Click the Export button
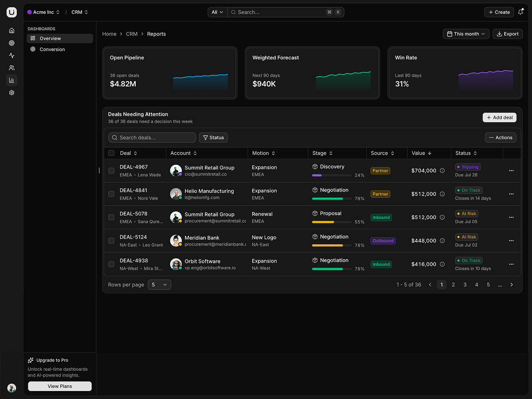The image size is (532, 399). click(508, 34)
